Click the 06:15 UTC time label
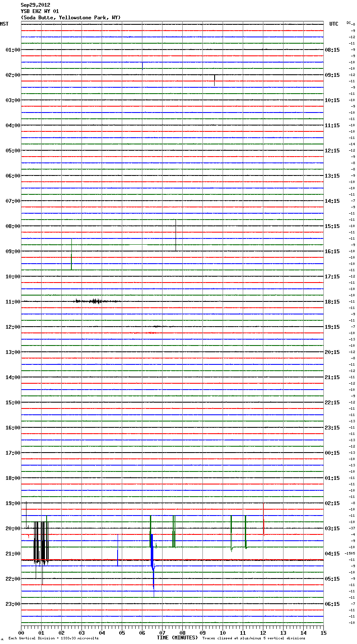Image resolution: width=357 pixels, height=644 pixels. pyautogui.click(x=332, y=604)
